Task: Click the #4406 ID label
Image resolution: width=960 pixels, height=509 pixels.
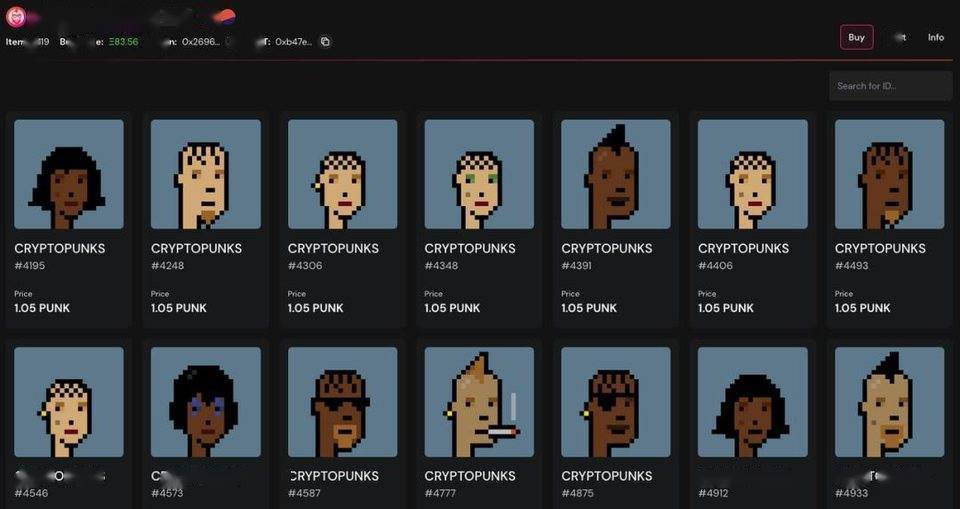Action: [715, 265]
